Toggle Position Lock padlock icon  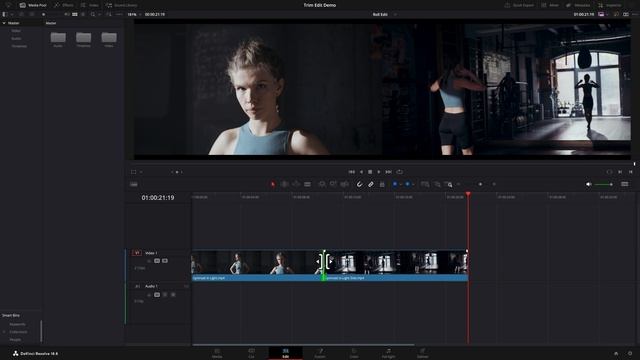click(x=382, y=184)
